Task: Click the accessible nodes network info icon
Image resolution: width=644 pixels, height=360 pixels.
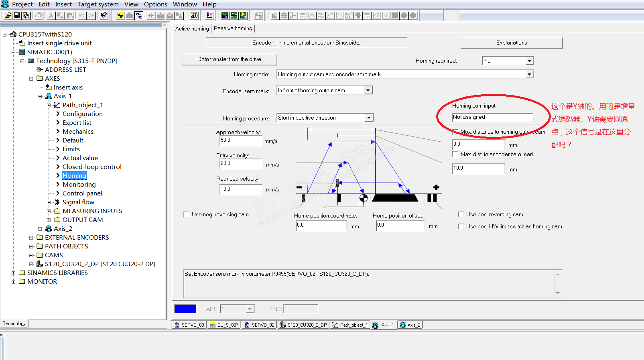Action: [194, 16]
